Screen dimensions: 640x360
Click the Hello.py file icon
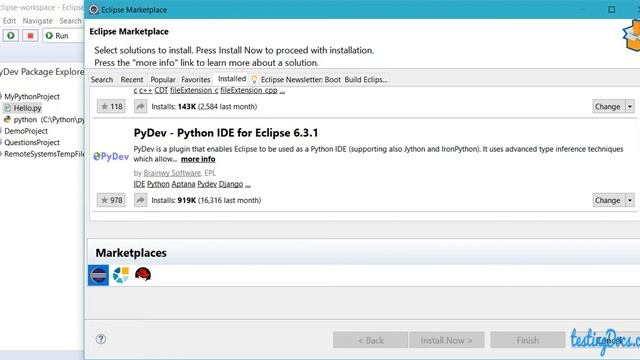(7, 108)
